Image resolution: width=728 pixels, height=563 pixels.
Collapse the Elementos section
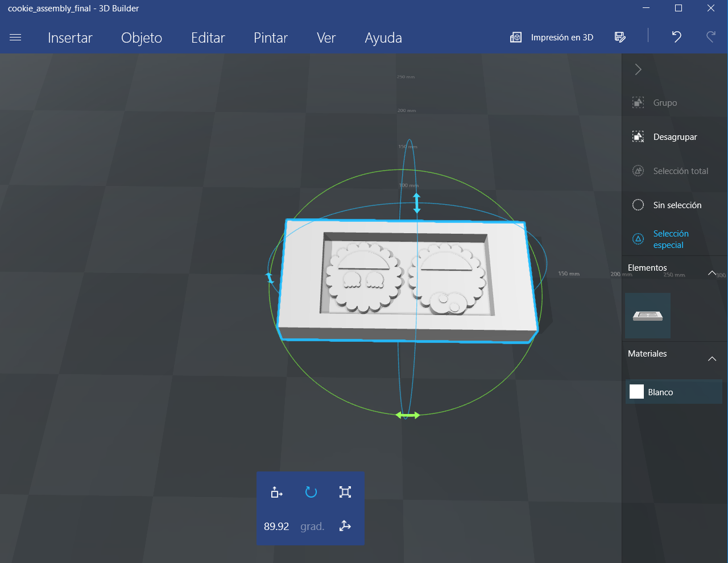(712, 273)
